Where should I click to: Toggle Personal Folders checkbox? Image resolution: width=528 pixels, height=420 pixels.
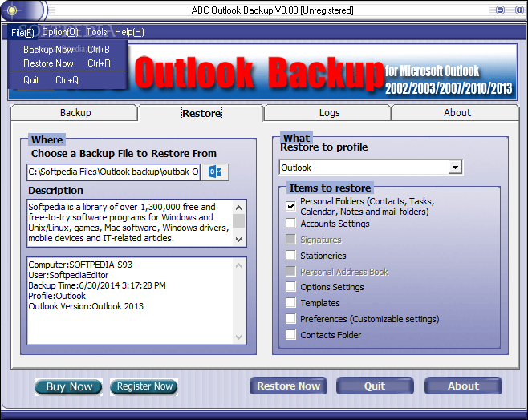(x=290, y=206)
